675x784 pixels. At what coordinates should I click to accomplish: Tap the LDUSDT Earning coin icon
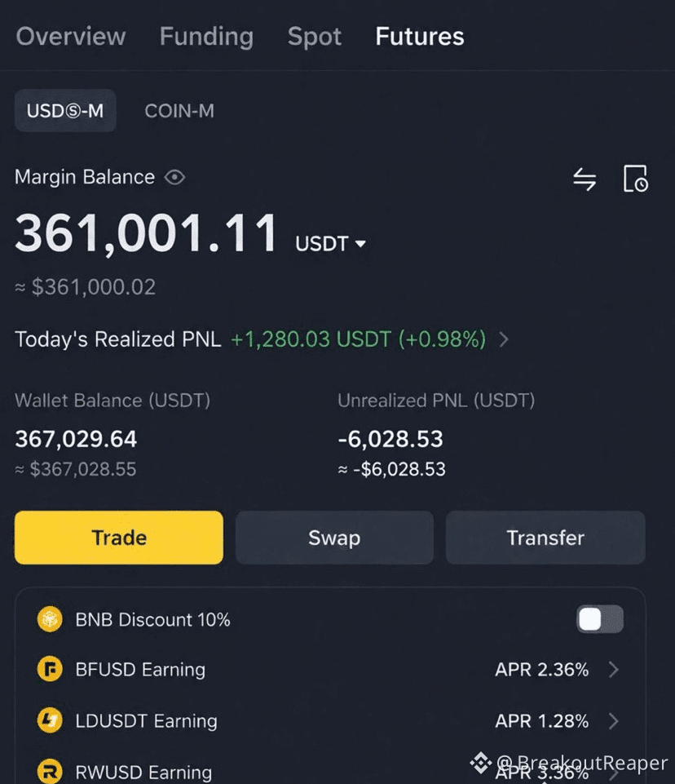click(x=50, y=720)
